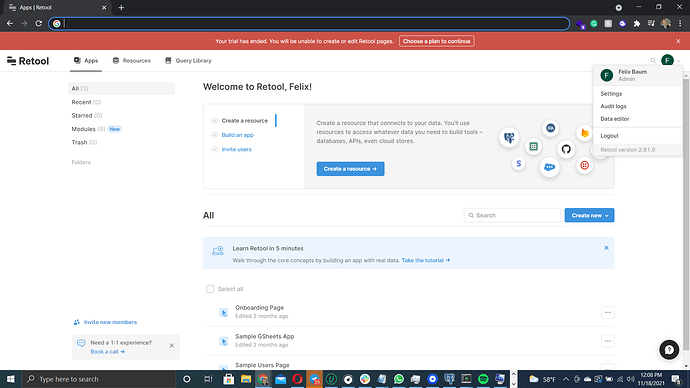The image size is (690, 388).
Task: Open the Sample GSheets App
Action: coord(264,336)
